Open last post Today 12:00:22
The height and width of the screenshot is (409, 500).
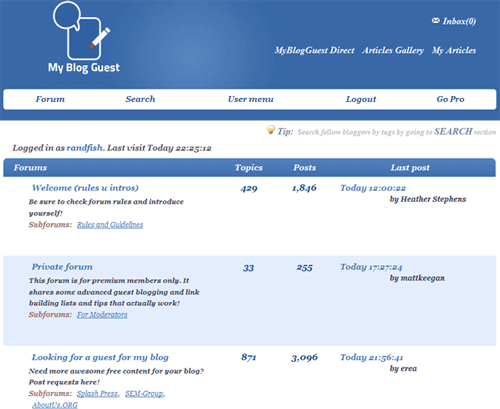(x=373, y=188)
